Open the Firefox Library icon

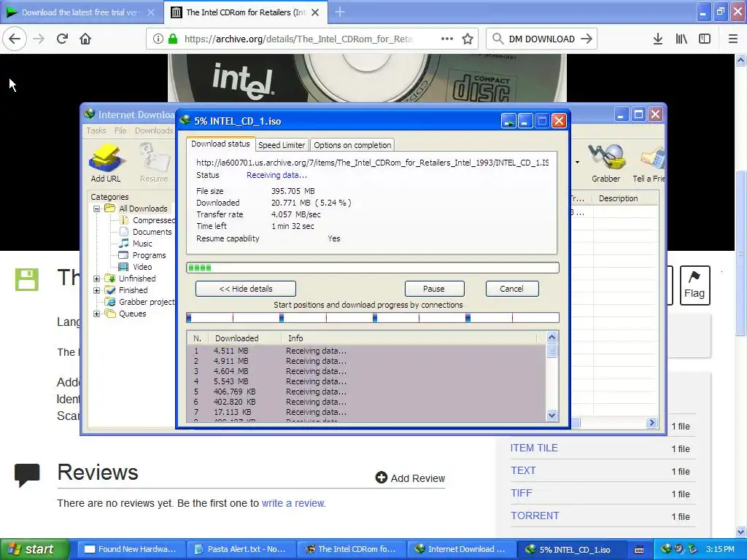pyautogui.click(x=681, y=39)
